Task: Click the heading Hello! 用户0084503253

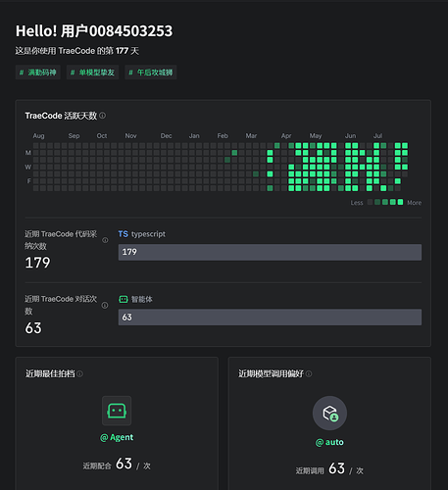Action: [94, 31]
